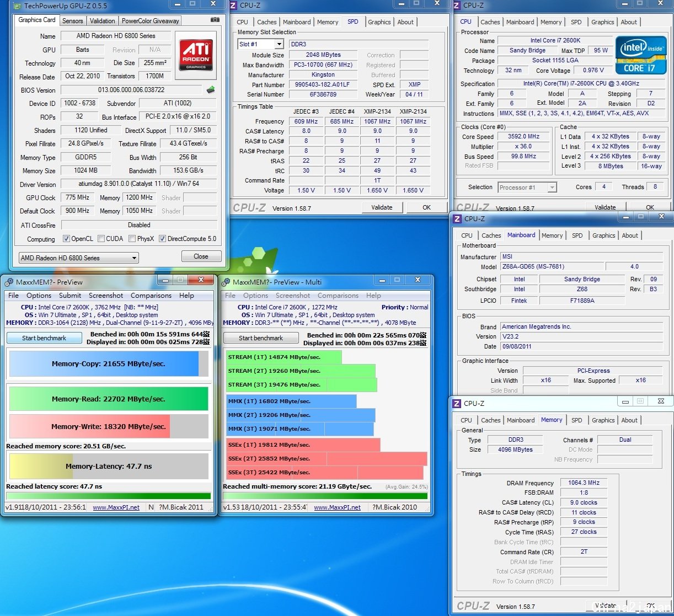Image resolution: width=674 pixels, height=616 pixels.
Task: Select the Graphics Card tab in GPU-Z
Action: (37, 20)
